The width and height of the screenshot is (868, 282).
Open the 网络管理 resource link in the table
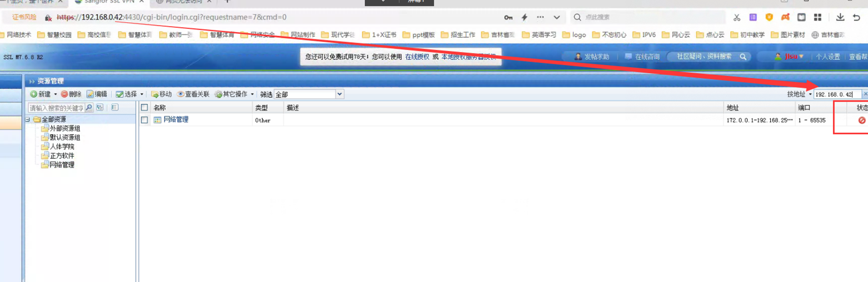(176, 119)
